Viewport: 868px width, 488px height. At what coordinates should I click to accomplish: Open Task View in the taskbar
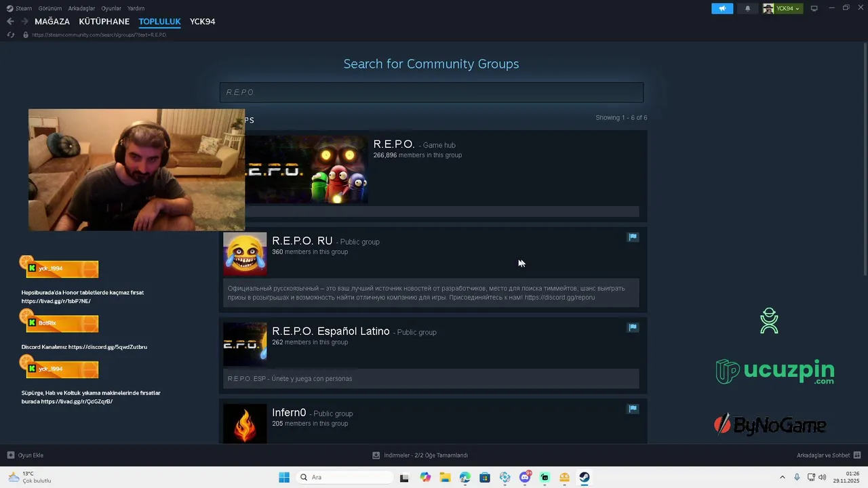click(404, 477)
